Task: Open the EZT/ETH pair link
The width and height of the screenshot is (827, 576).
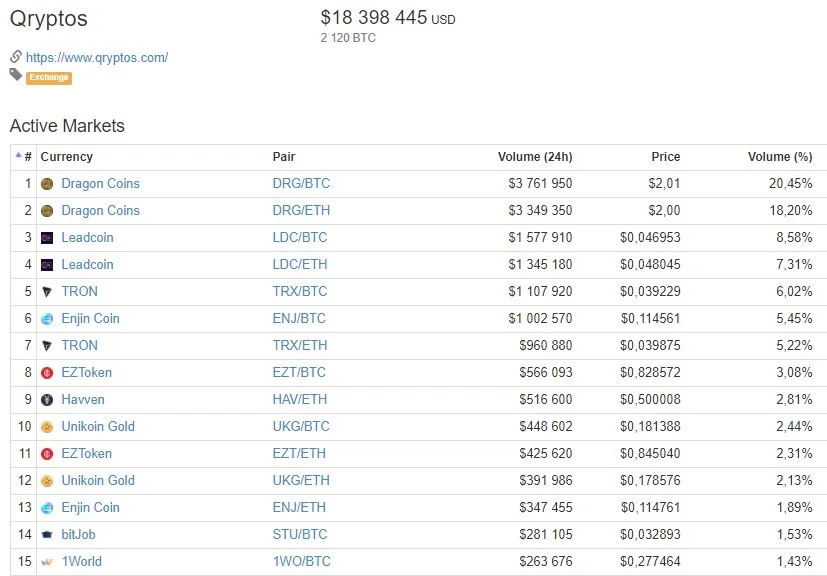Action: [x=299, y=454]
